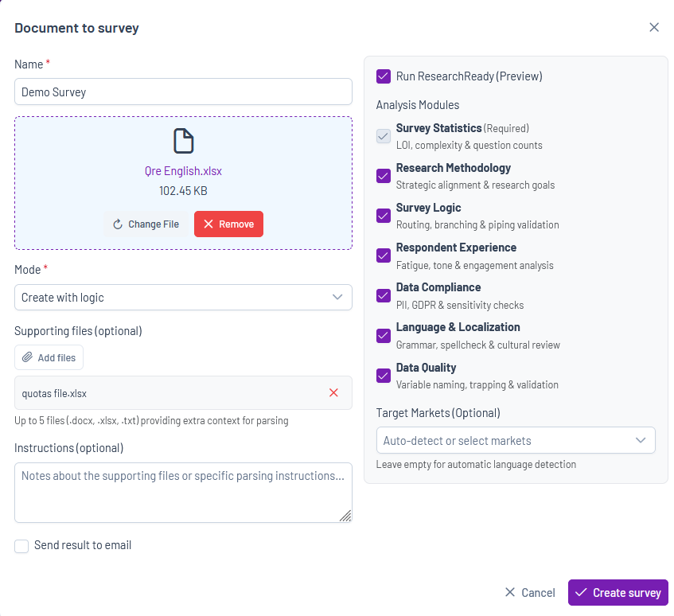
Task: Uncheck the Survey Logic module
Action: [x=384, y=216]
